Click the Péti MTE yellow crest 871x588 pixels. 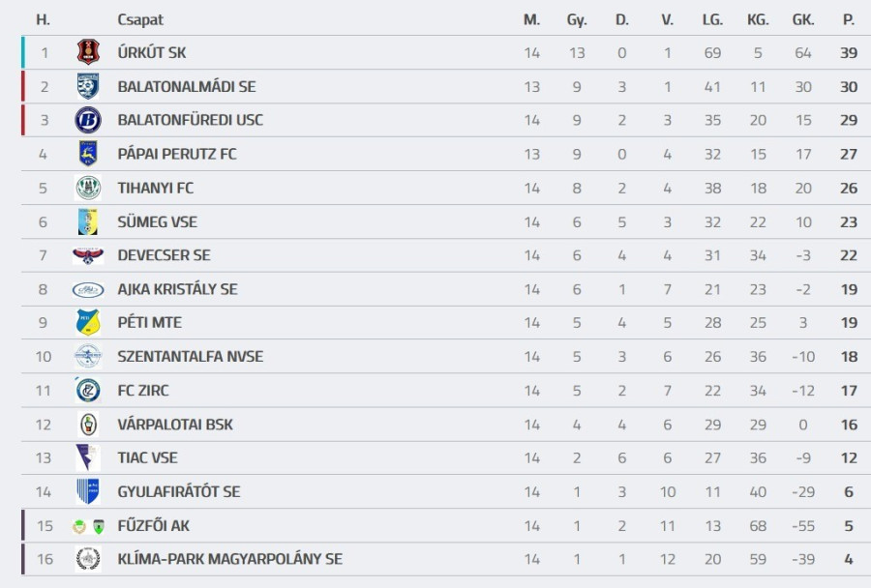[x=88, y=322]
